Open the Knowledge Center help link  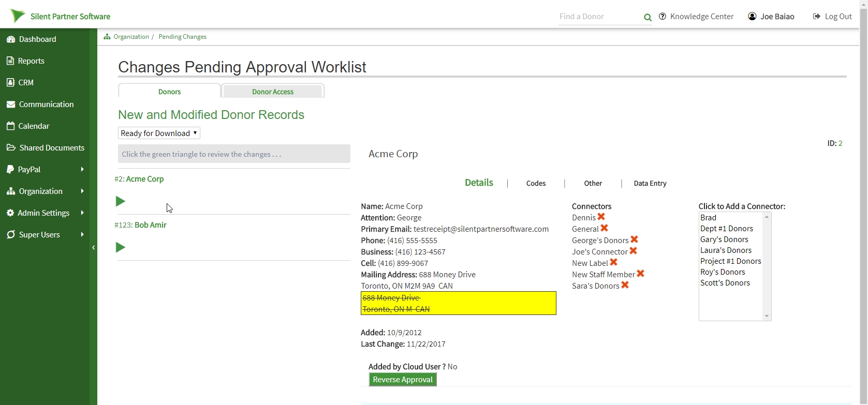(696, 17)
